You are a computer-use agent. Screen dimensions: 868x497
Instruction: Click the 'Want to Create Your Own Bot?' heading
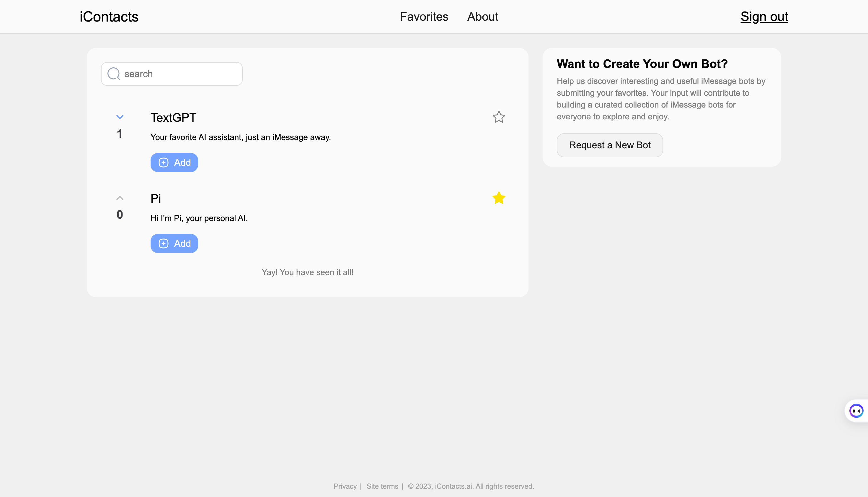pyautogui.click(x=642, y=64)
